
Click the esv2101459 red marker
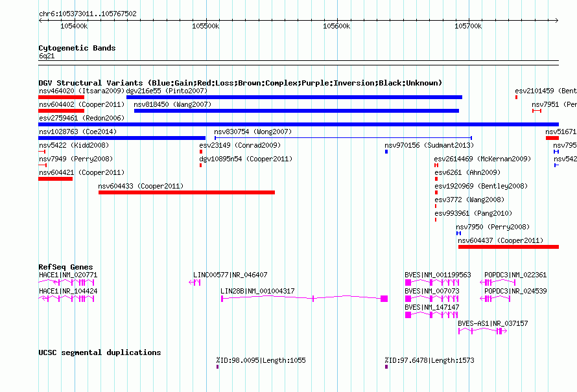[516, 97]
